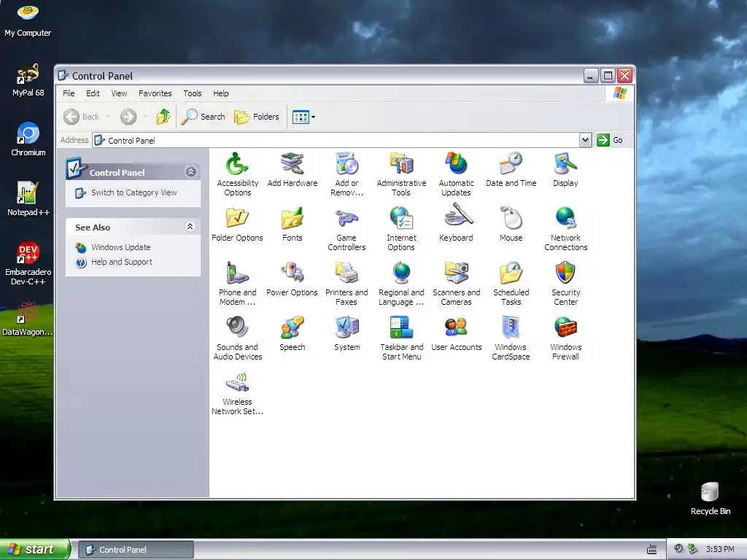The width and height of the screenshot is (747, 560).
Task: Click the Up folder toolbar button
Action: (x=163, y=117)
